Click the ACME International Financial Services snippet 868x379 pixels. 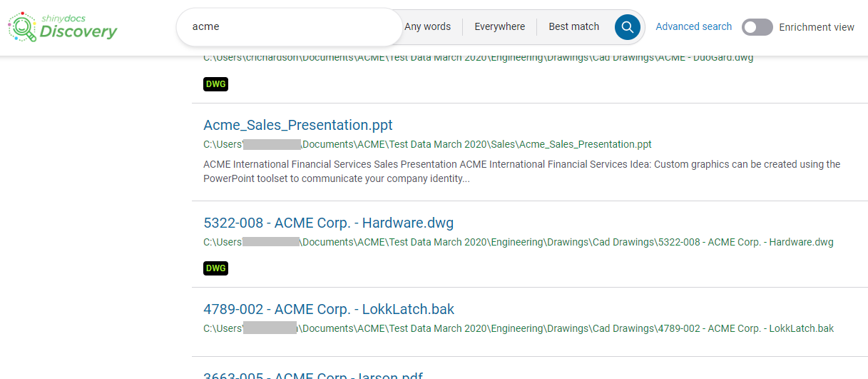coord(521,171)
